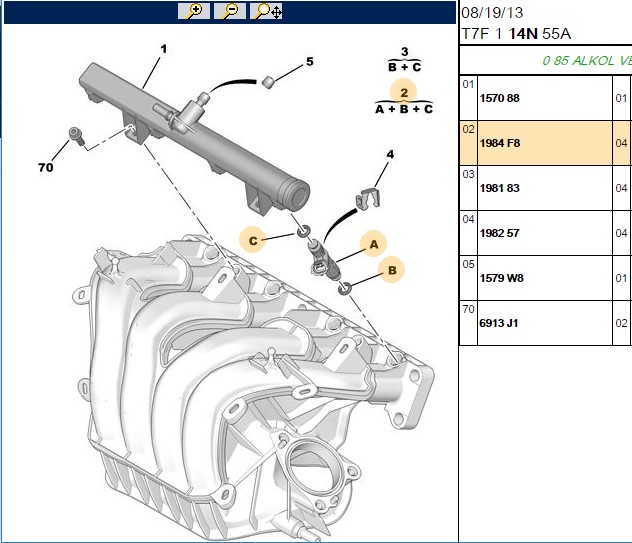Select highlighted callout letter C
Image resolution: width=632 pixels, height=543 pixels.
[x=253, y=241]
